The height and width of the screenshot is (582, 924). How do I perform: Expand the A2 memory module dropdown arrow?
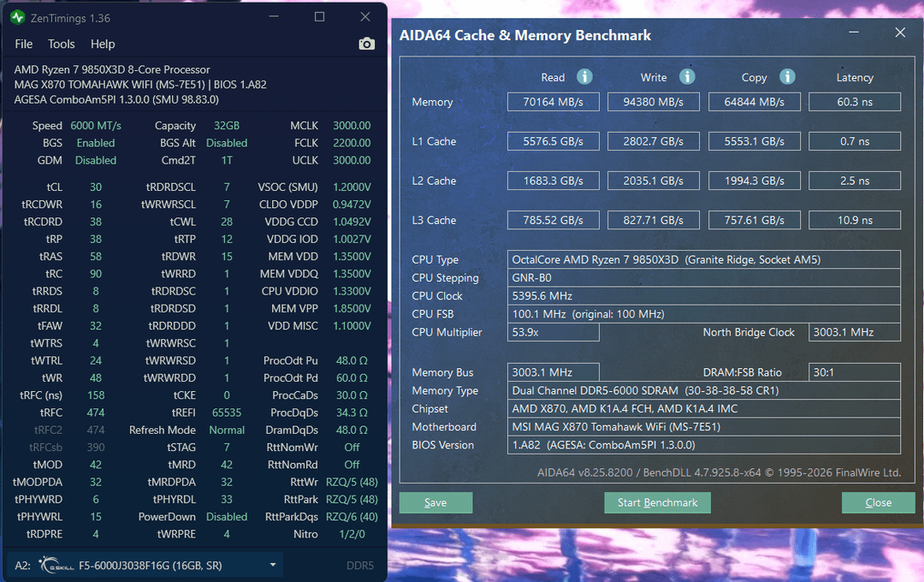point(273,565)
